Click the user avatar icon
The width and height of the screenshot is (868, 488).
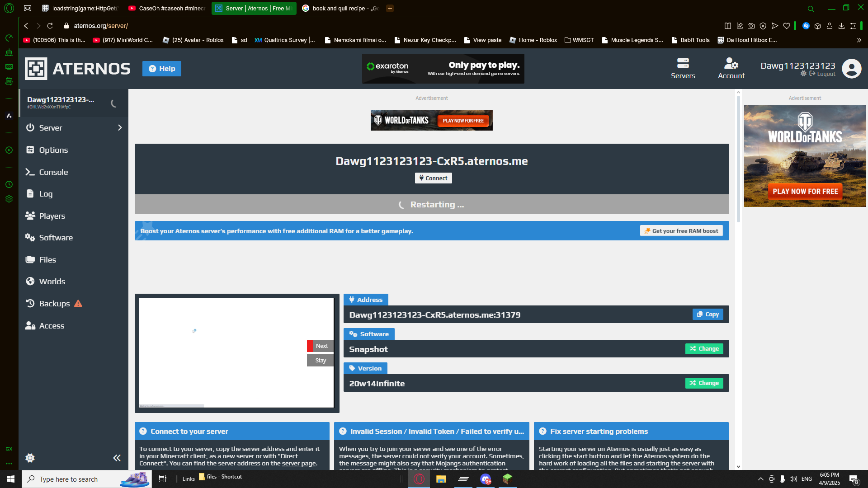click(852, 69)
